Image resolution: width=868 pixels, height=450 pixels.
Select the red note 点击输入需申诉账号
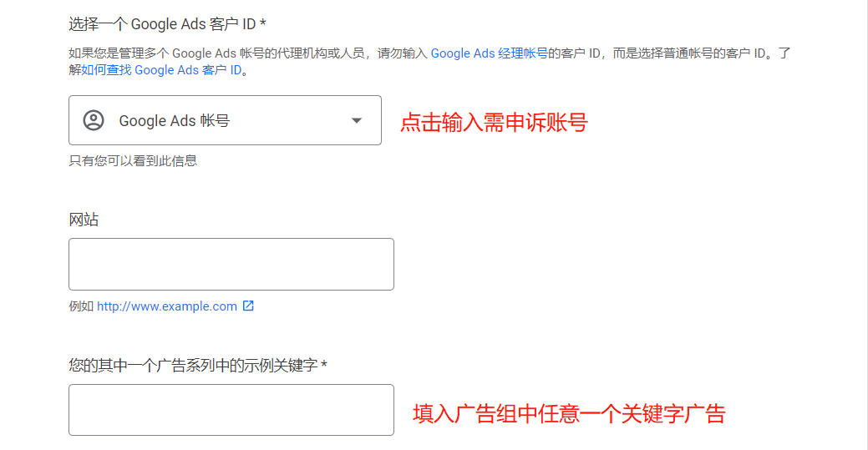[x=494, y=123]
